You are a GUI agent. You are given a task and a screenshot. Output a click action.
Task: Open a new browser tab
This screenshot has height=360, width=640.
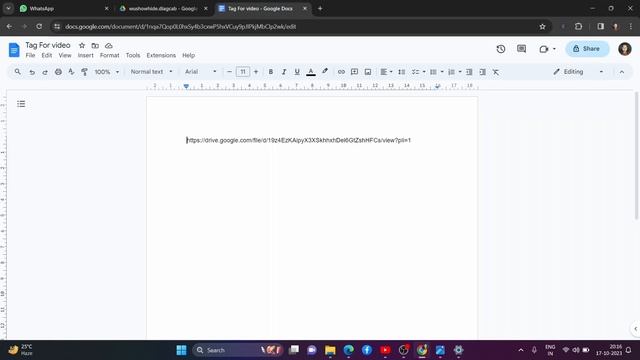pyautogui.click(x=320, y=8)
